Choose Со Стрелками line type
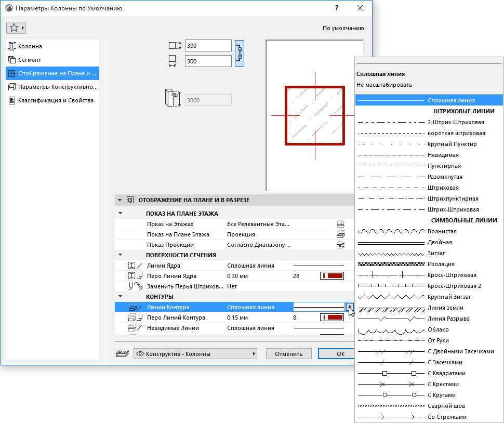Image resolution: width=504 pixels, height=423 pixels. point(429,417)
